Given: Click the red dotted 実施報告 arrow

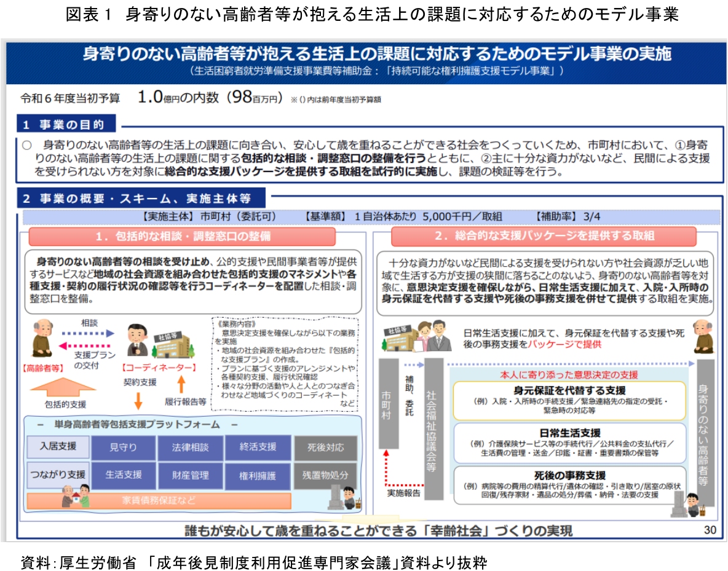Looking at the screenshot, I should pyautogui.click(x=403, y=468).
